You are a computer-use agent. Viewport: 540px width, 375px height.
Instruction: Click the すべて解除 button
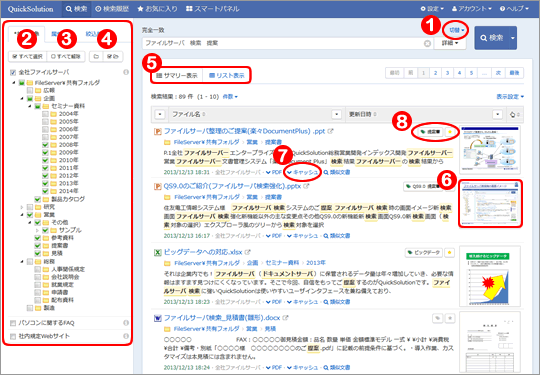tap(66, 56)
